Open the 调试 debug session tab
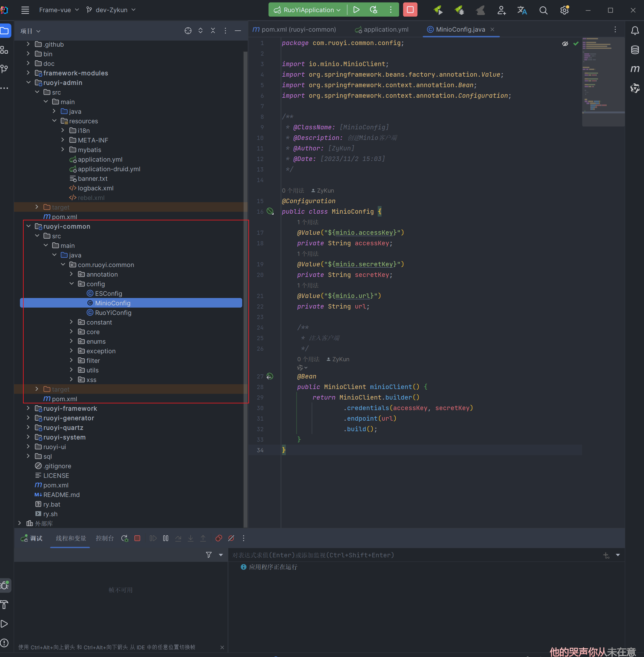 click(x=32, y=538)
